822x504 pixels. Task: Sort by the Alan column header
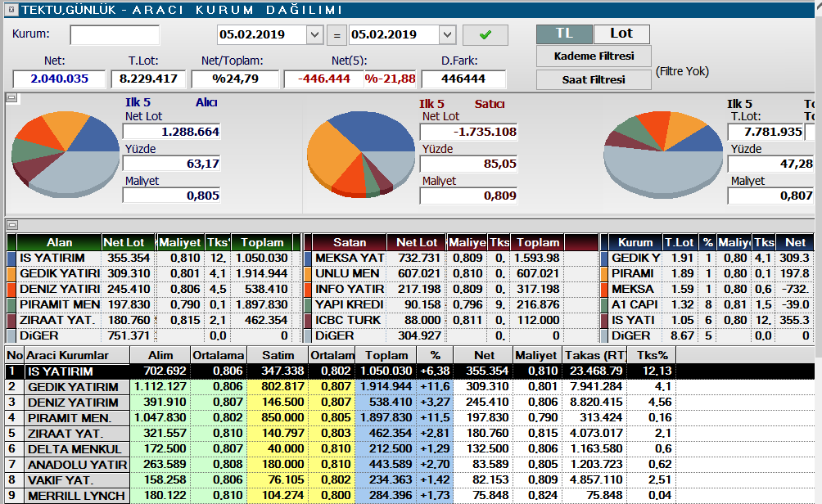[59, 242]
